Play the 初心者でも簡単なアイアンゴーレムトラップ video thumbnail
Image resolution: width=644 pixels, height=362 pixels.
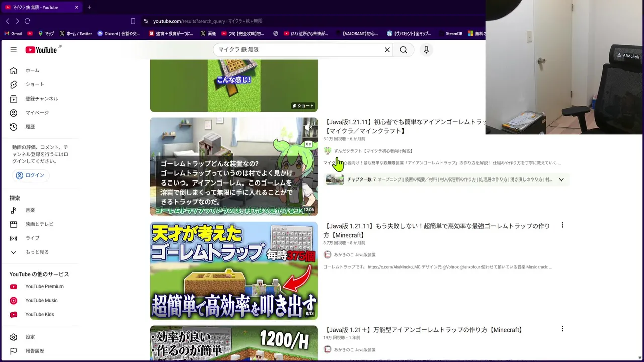(x=234, y=166)
